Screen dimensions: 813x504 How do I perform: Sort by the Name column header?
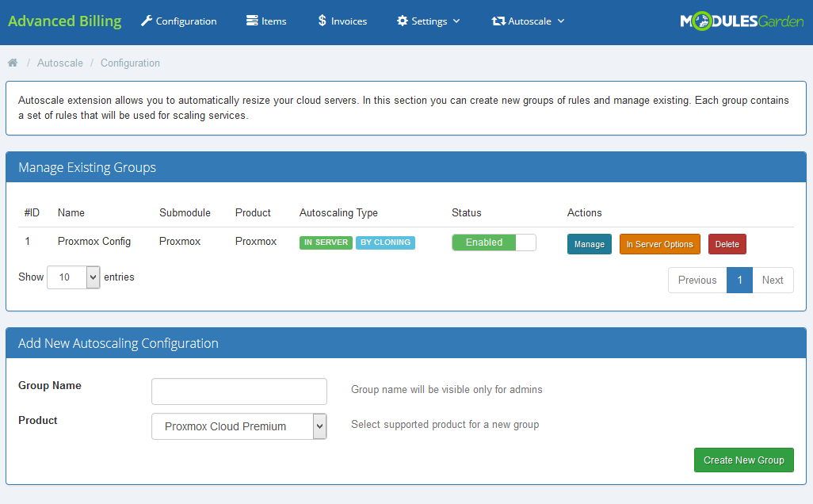click(x=71, y=212)
